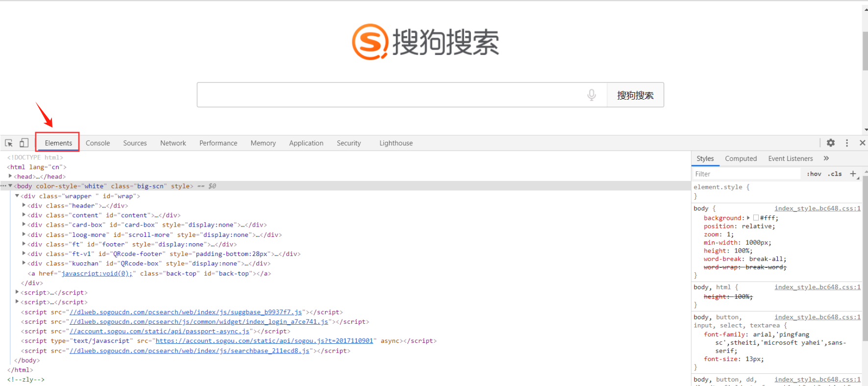Screen dimensions: 868x386
Task: Select the Styles sub-tab
Action: point(705,158)
